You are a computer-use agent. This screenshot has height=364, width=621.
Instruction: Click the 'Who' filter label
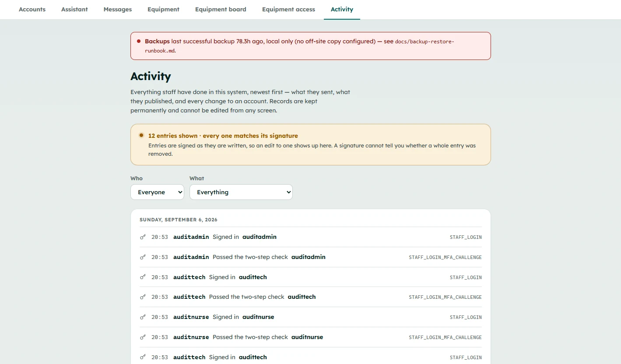(x=137, y=178)
